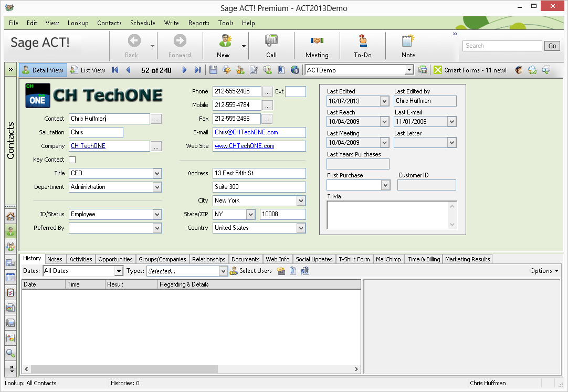This screenshot has height=392, width=568.
Task: Click the Save (floppy disk) icon
Action: (213, 70)
